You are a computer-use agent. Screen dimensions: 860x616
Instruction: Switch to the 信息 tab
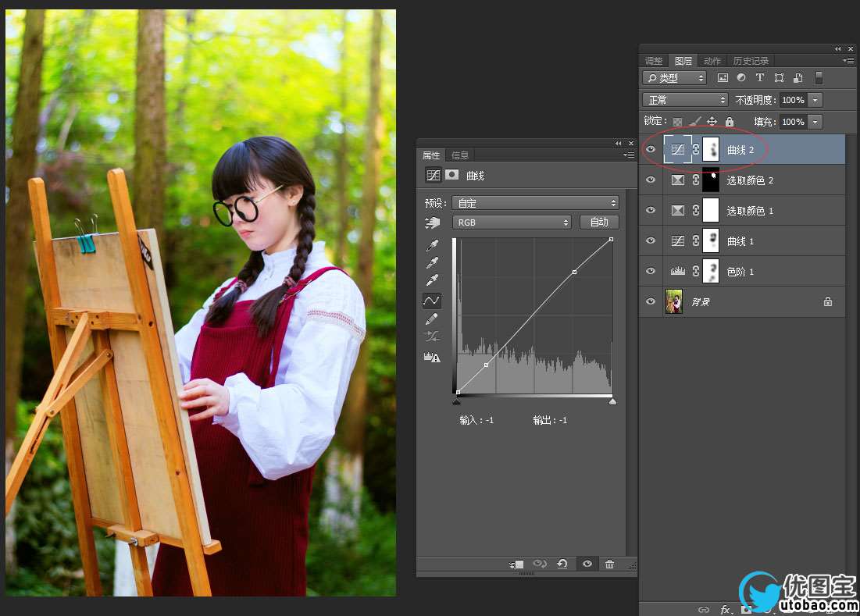460,155
